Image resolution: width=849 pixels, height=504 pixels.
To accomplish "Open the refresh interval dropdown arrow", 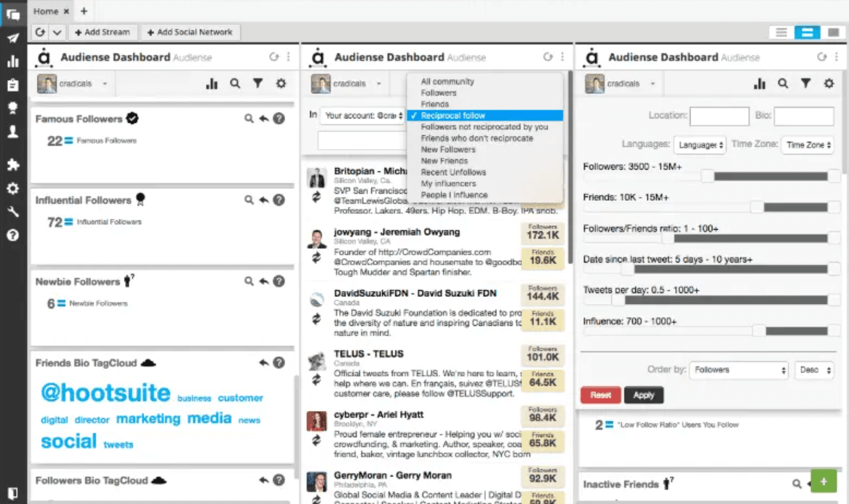I will tap(57, 33).
